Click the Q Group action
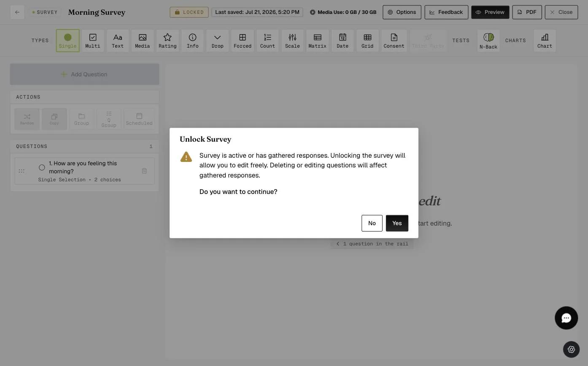 (109, 119)
